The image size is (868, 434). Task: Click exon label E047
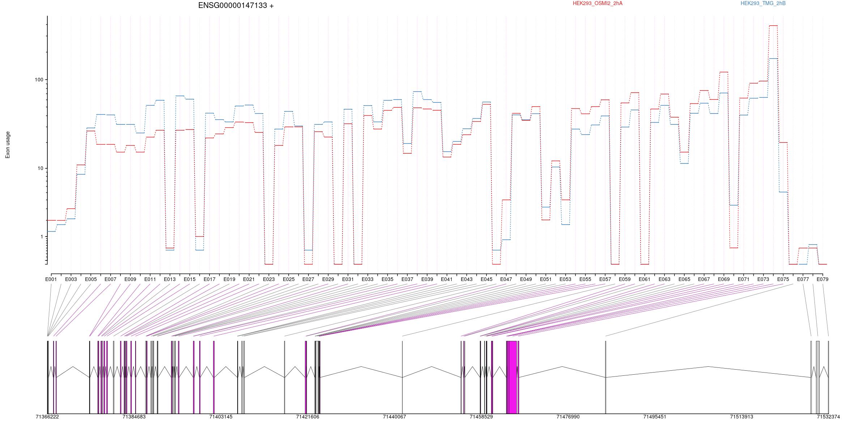pos(506,279)
